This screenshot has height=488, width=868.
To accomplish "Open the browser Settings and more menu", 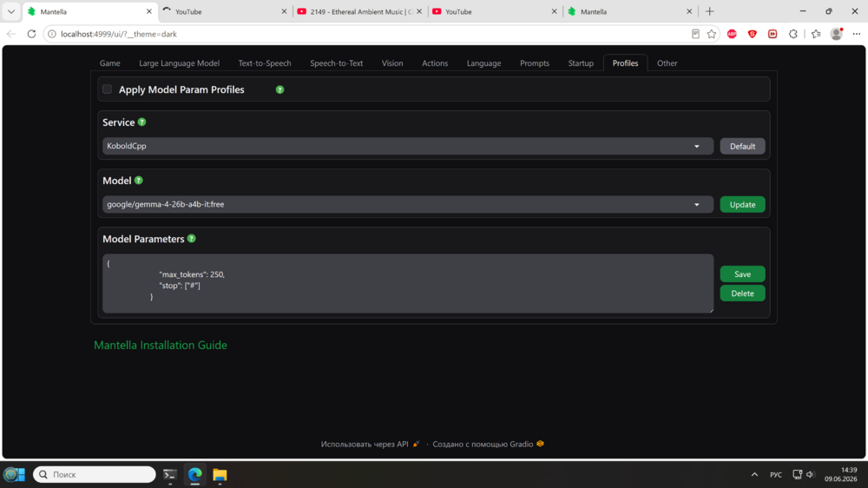I will click(x=857, y=34).
